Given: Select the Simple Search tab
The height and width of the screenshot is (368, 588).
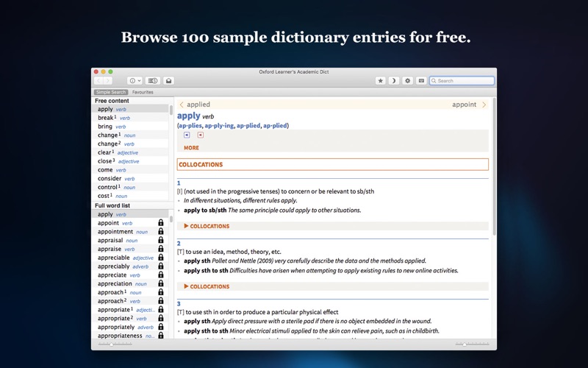Looking at the screenshot, I should (x=111, y=93).
